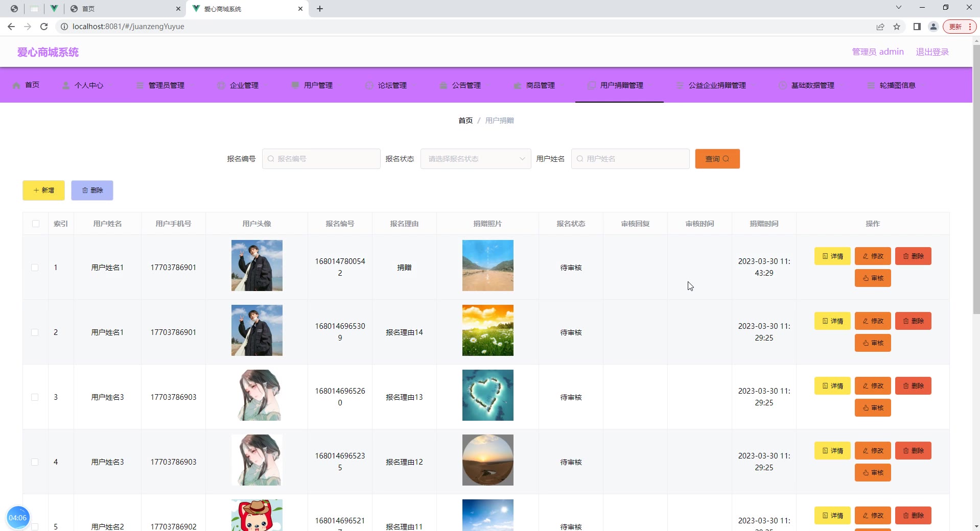Click the vertical page scrollbar

tap(976, 179)
